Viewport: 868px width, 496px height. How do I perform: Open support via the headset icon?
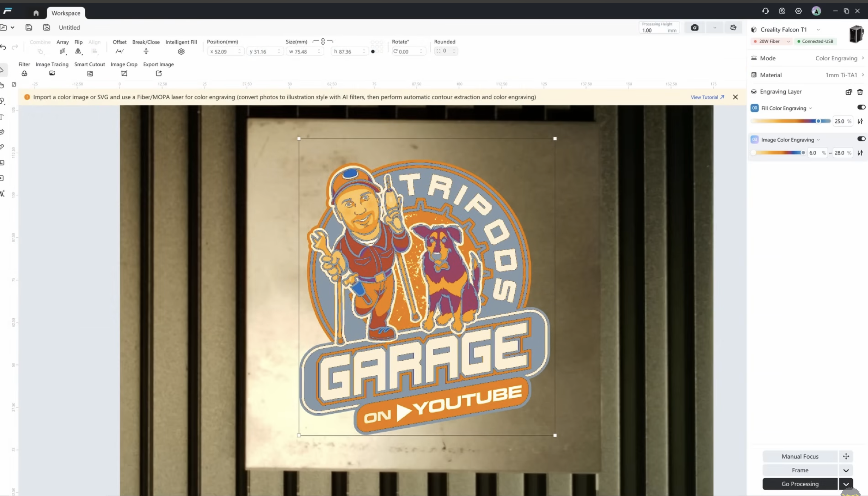[766, 11]
